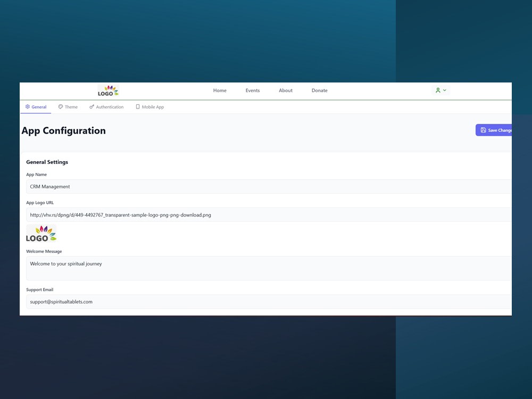Click the App Logo URL input field
The width and height of the screenshot is (532, 399).
[x=269, y=215]
